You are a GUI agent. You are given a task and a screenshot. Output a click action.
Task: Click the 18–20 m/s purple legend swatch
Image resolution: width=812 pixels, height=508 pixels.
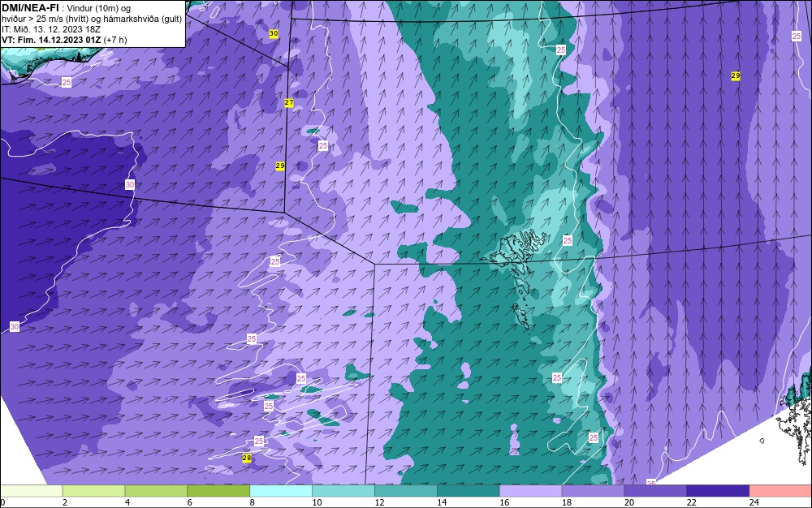point(593,490)
